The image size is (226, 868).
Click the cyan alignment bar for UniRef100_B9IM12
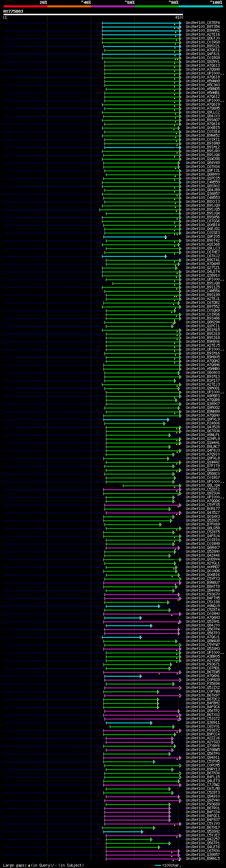click(143, 147)
